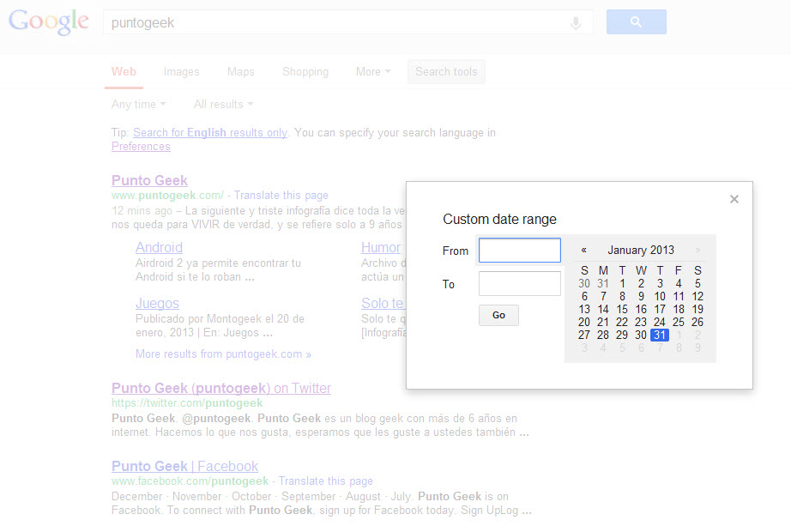Open the Punto Geek result link
The width and height of the screenshot is (791, 532).
tap(149, 180)
